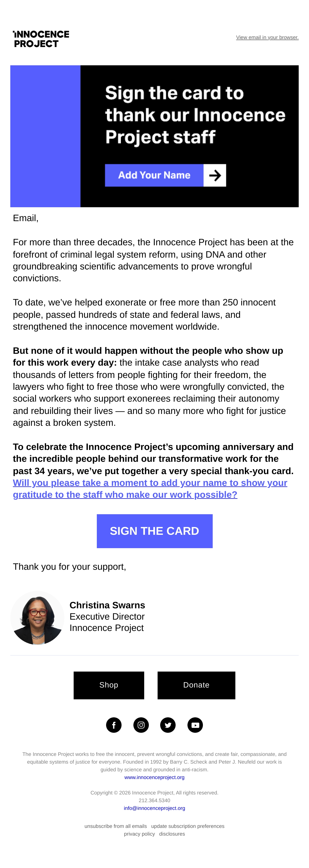Follow the 'Will you please take a moment' link

pyautogui.click(x=150, y=489)
